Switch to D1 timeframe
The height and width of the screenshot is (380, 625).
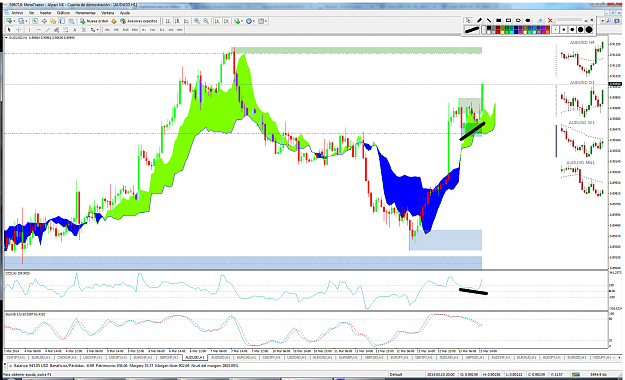162,30
